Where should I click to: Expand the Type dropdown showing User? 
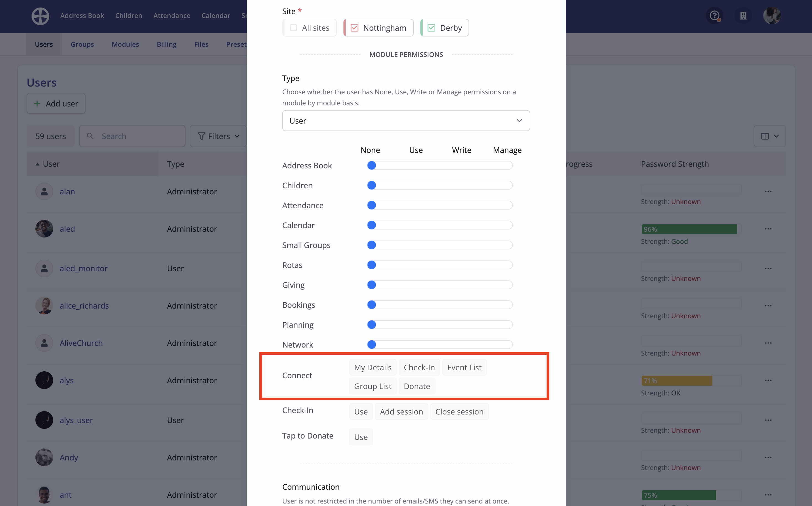(406, 121)
